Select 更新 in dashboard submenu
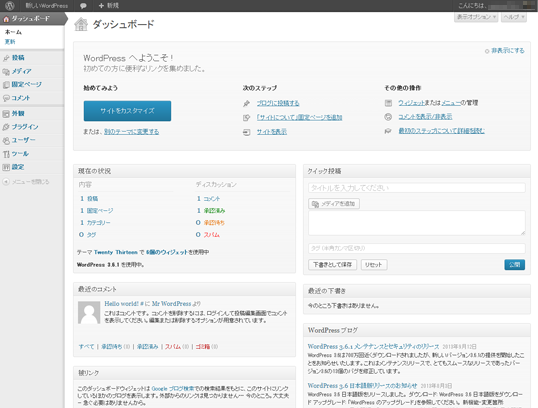Screen dimensions: 538x408 [x=10, y=42]
